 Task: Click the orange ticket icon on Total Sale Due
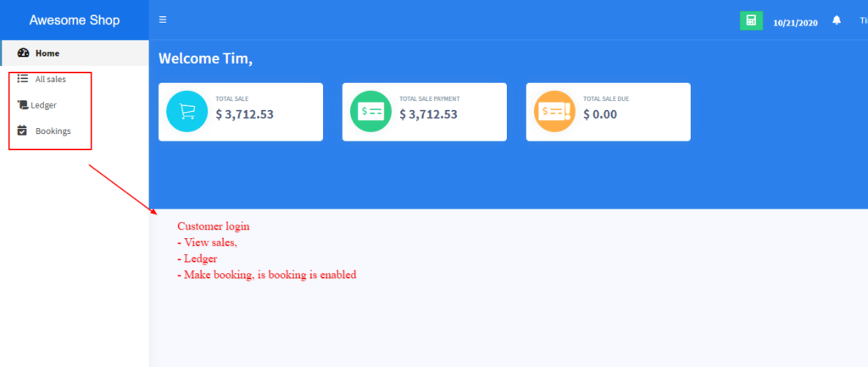pos(554,112)
